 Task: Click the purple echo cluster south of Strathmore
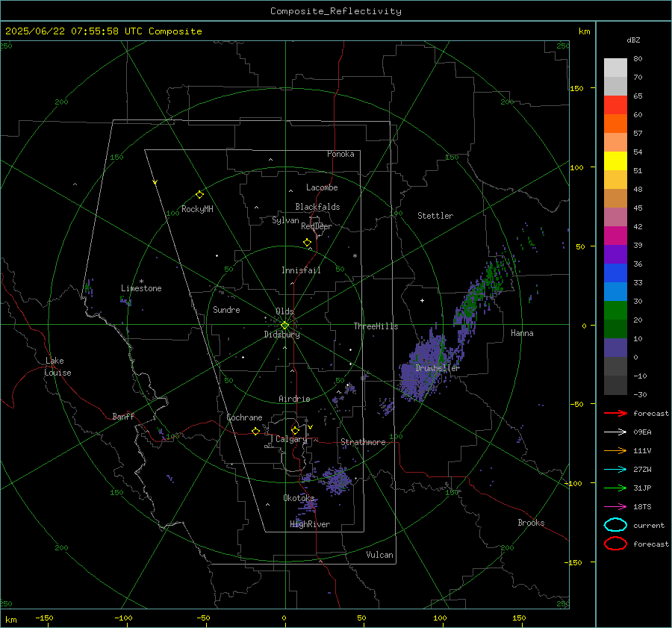pos(337,480)
